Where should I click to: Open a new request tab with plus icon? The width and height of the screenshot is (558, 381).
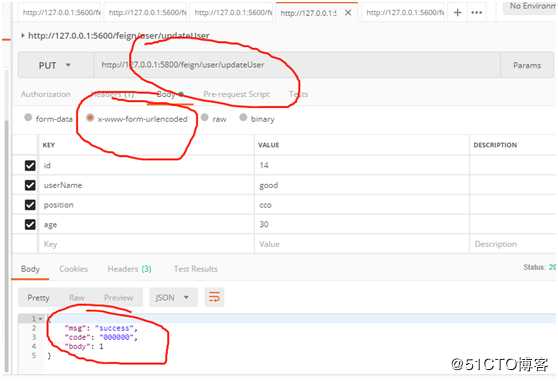458,12
